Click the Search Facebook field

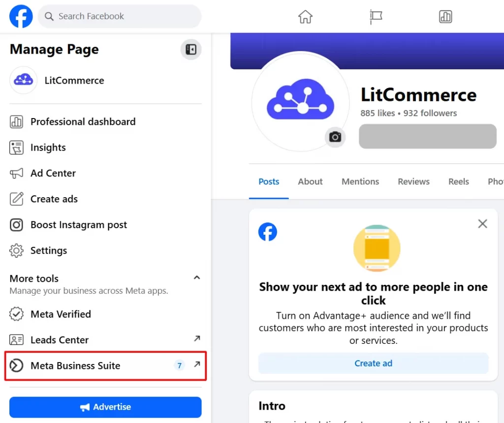point(120,16)
